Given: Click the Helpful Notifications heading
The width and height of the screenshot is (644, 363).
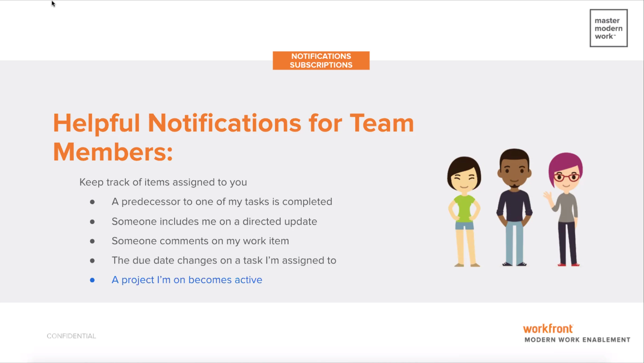Looking at the screenshot, I should click(x=233, y=123).
